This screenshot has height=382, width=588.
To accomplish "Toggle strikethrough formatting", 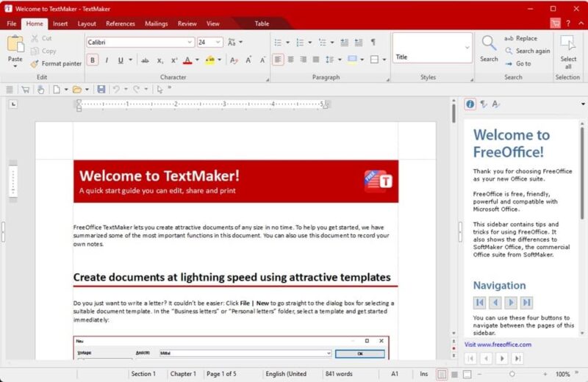I will (x=145, y=60).
